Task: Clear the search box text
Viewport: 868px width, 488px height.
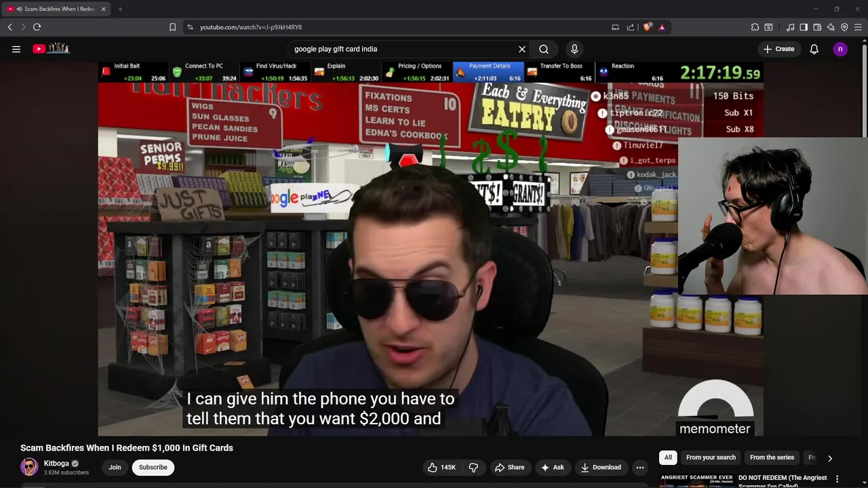Action: 522,49
